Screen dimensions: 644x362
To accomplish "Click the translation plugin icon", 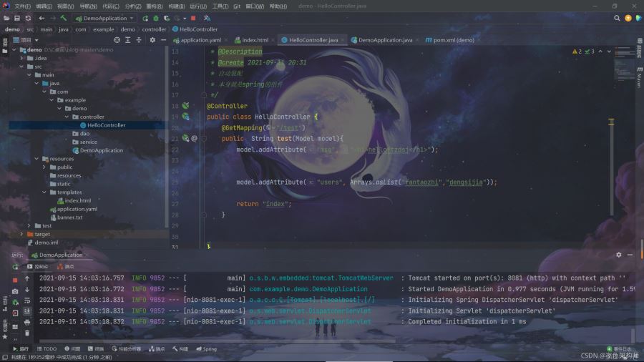I will [207, 18].
